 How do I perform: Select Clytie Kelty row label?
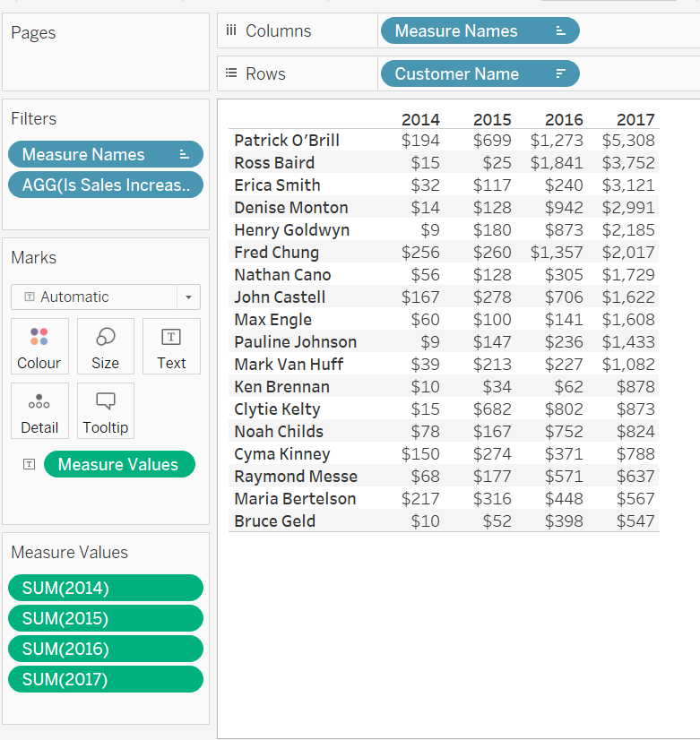278,409
